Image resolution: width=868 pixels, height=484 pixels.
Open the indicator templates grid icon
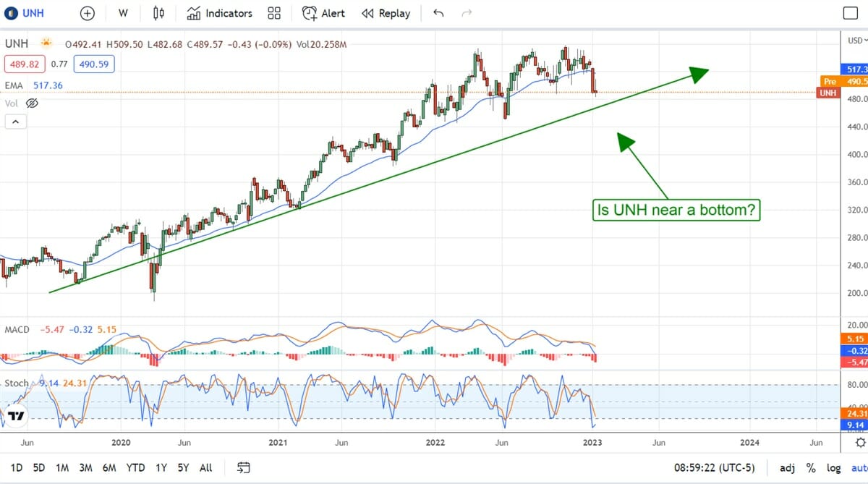pos(274,13)
